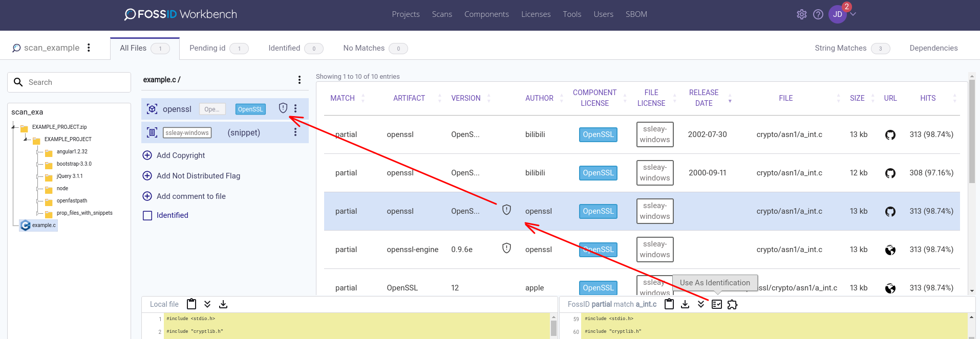Open the help question mark icon
The height and width of the screenshot is (339, 980).
click(x=818, y=14)
